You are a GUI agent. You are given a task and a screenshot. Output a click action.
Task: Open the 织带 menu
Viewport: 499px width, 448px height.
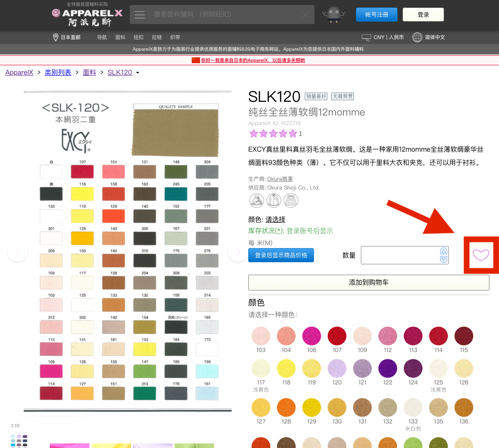point(175,37)
